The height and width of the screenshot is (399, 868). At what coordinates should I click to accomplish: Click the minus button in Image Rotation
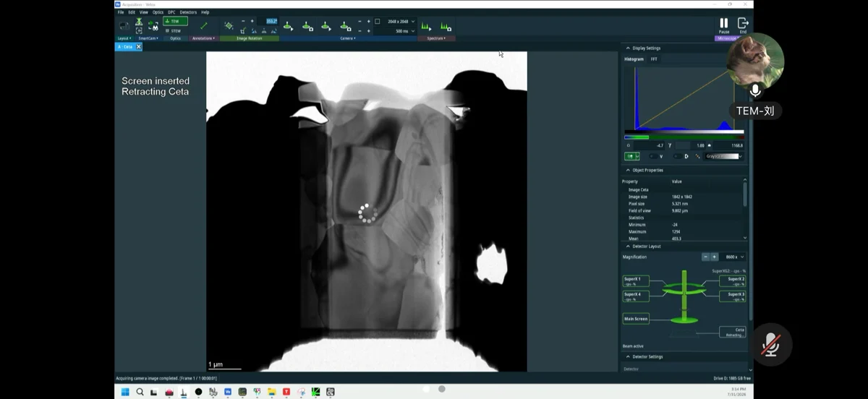[243, 21]
